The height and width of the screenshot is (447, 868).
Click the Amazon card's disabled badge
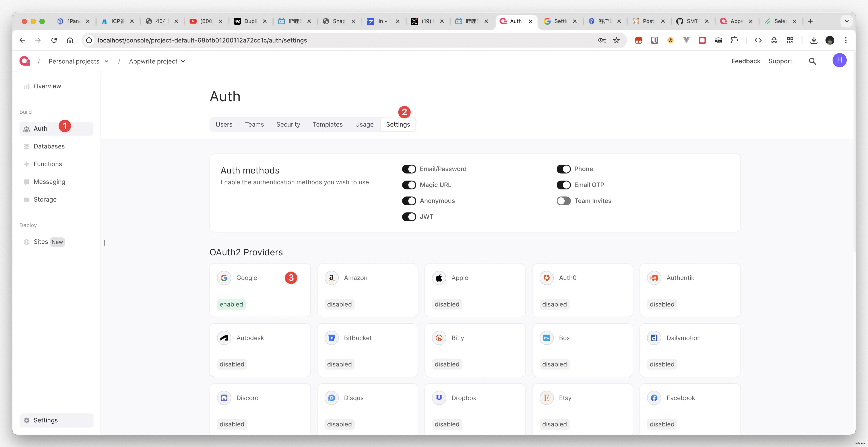[x=339, y=304]
